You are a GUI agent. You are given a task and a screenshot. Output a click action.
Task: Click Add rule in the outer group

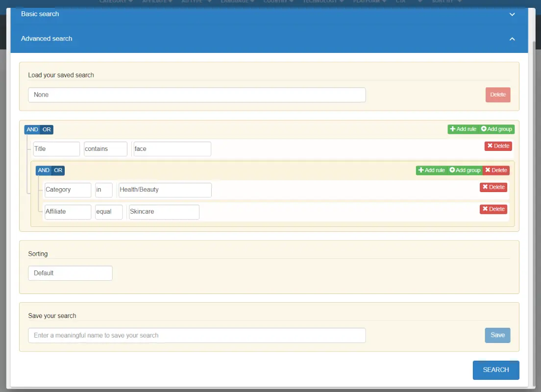point(463,129)
